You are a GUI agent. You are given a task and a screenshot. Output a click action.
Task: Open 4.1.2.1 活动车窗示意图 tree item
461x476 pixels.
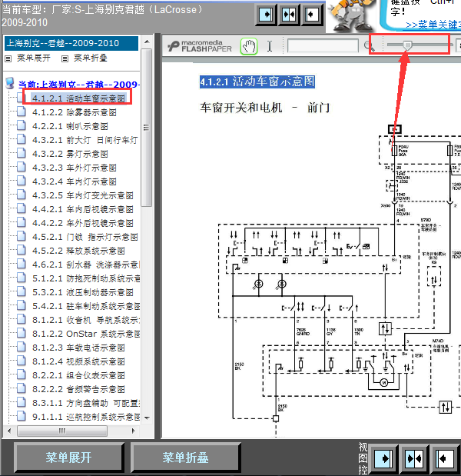pyautogui.click(x=78, y=98)
